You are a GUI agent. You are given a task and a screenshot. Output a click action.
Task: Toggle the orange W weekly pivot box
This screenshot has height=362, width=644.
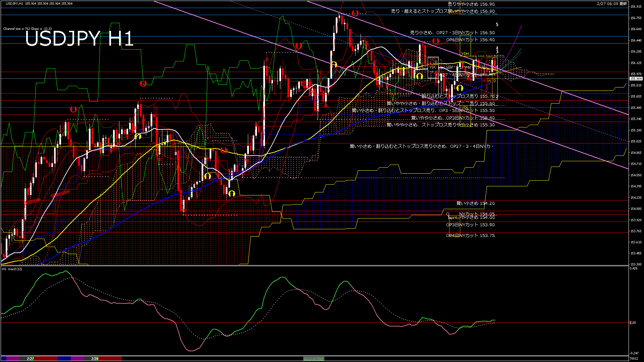(x=489, y=81)
